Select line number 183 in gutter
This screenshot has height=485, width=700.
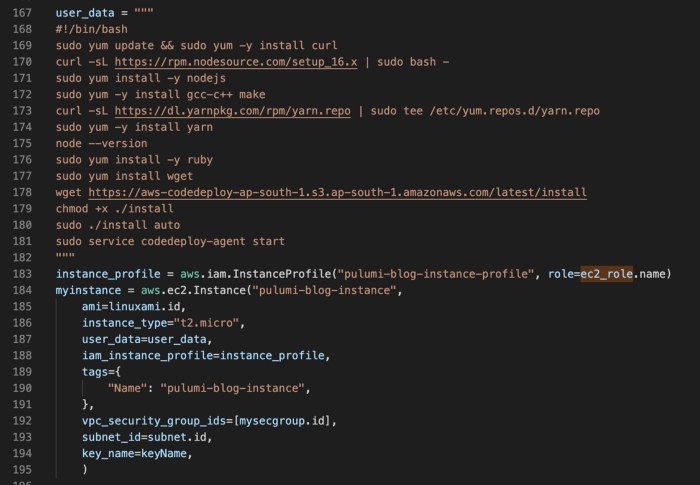[x=22, y=274]
